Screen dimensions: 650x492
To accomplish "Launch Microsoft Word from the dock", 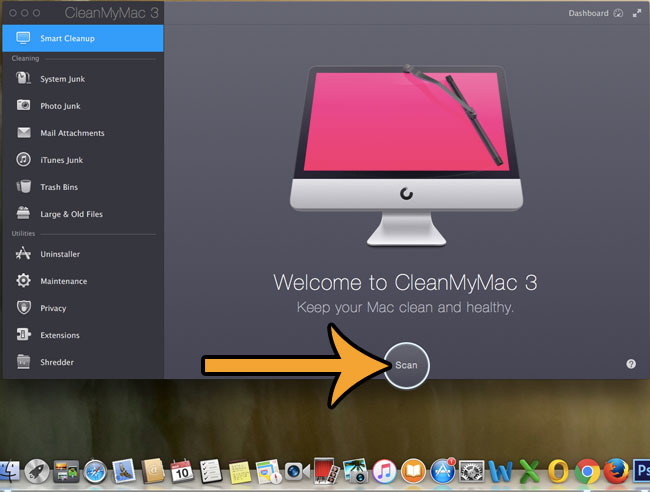I will (x=500, y=472).
